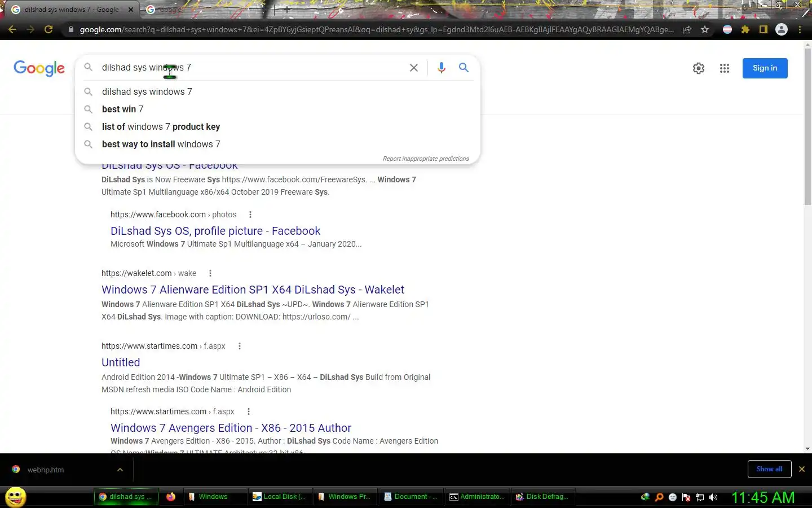The width and height of the screenshot is (812, 508).
Task: Adjust volume from tray speaker icon
Action: click(713, 497)
